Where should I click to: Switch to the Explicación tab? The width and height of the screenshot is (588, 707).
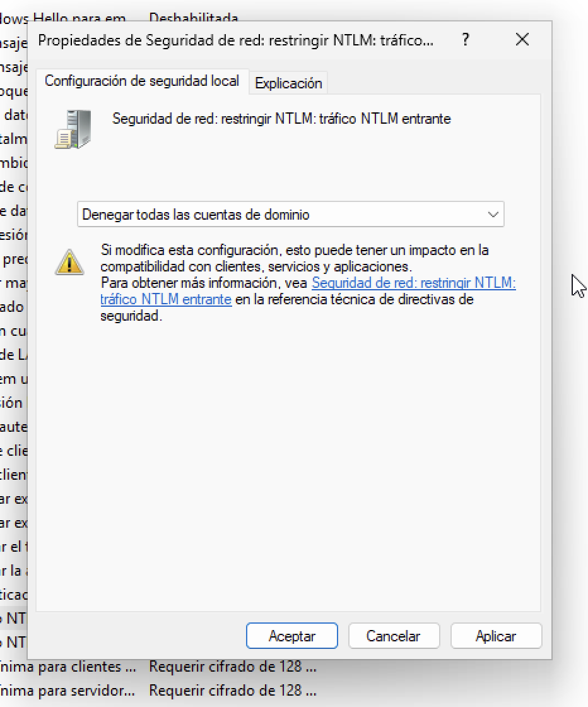pyautogui.click(x=288, y=83)
